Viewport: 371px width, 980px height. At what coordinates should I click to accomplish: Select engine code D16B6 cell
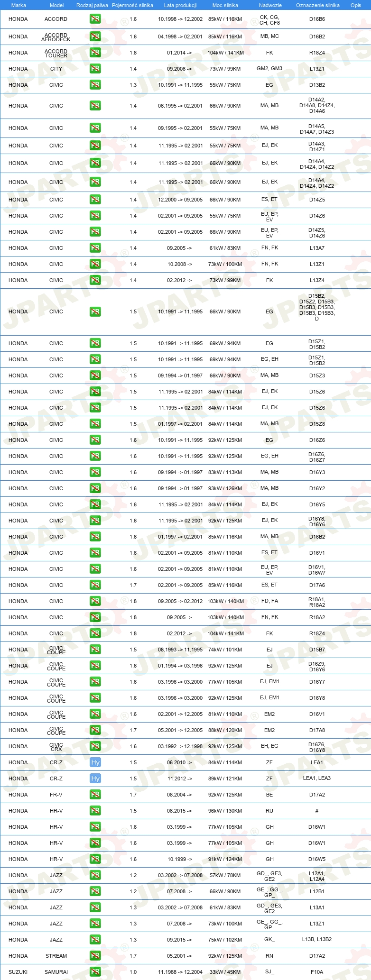tap(317, 19)
